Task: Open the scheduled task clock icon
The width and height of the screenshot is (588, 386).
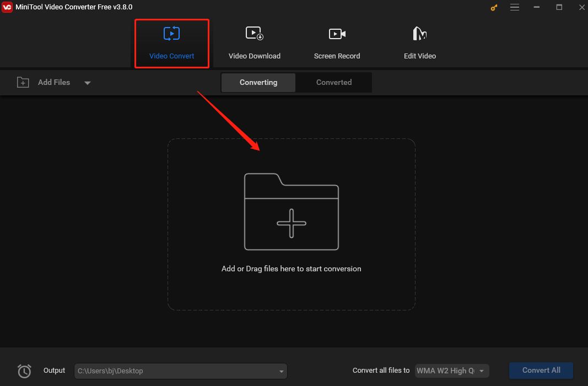Action: pos(24,371)
